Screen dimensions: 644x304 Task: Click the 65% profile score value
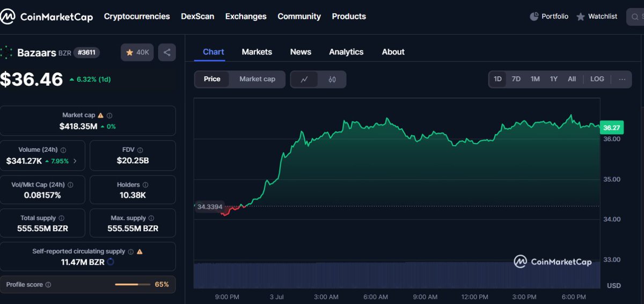coord(162,285)
